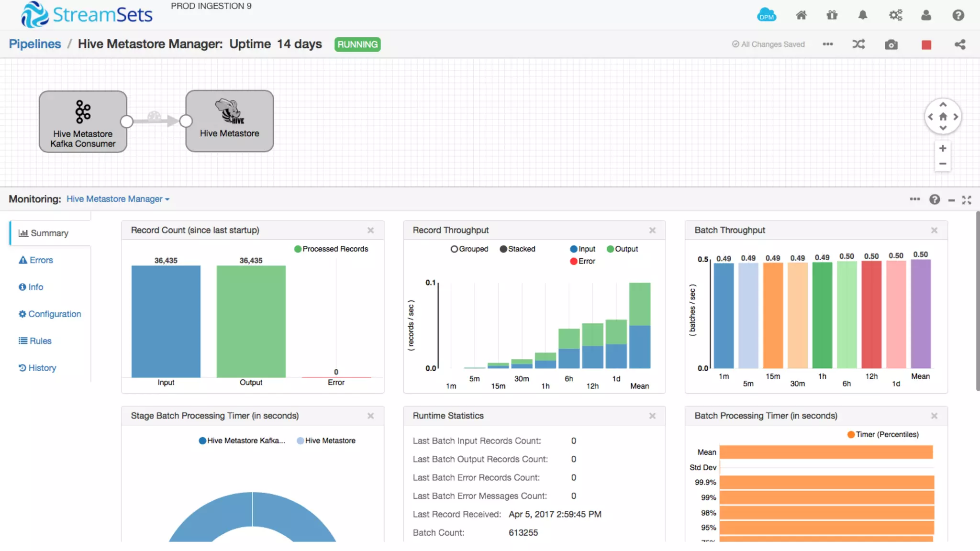The image size is (980, 551).
Task: Select the Hive Metastore Kafka Consumer stage
Action: coord(83,121)
